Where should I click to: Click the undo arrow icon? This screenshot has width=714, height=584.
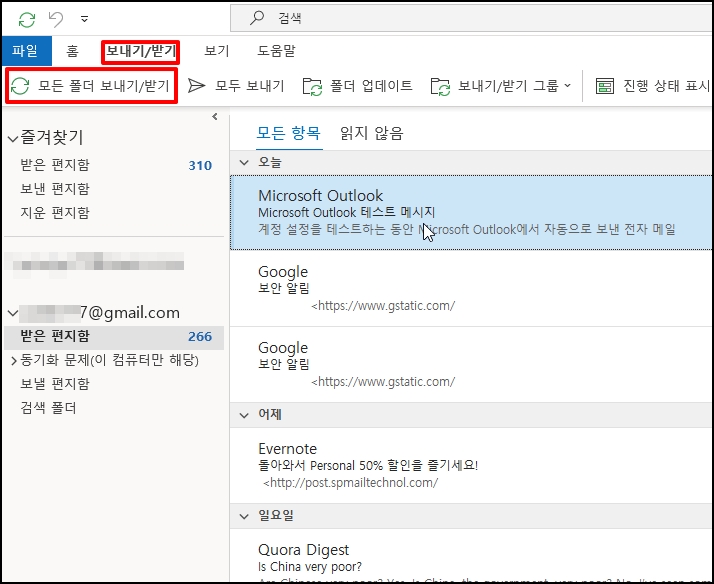pyautogui.click(x=56, y=19)
